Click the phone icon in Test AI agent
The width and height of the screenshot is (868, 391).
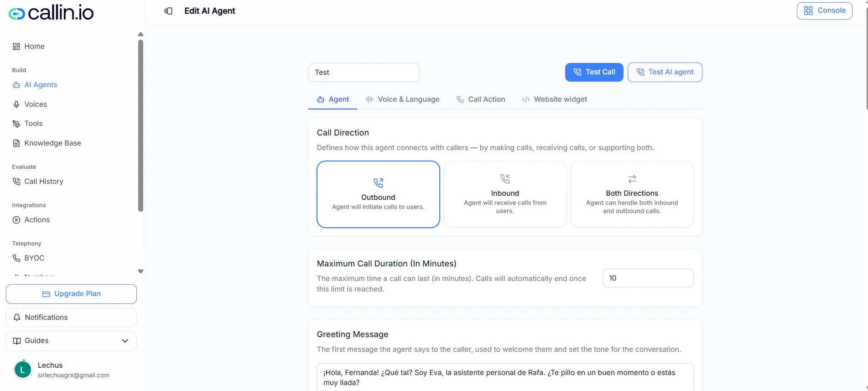coord(640,72)
